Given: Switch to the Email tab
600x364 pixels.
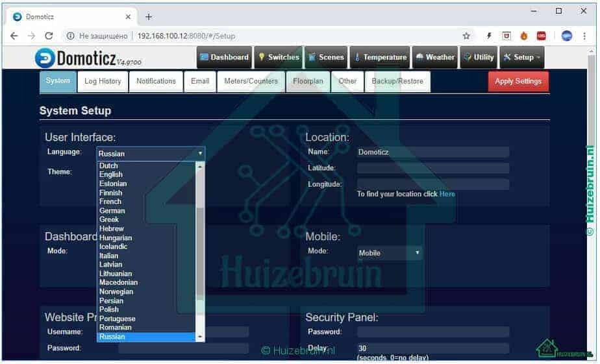Looking at the screenshot, I should (200, 82).
